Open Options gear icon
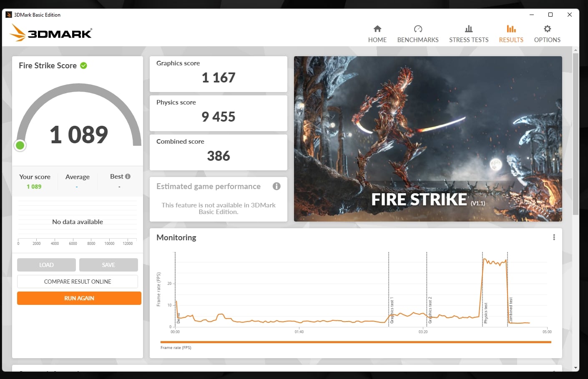This screenshot has height=379, width=588. coord(547,29)
